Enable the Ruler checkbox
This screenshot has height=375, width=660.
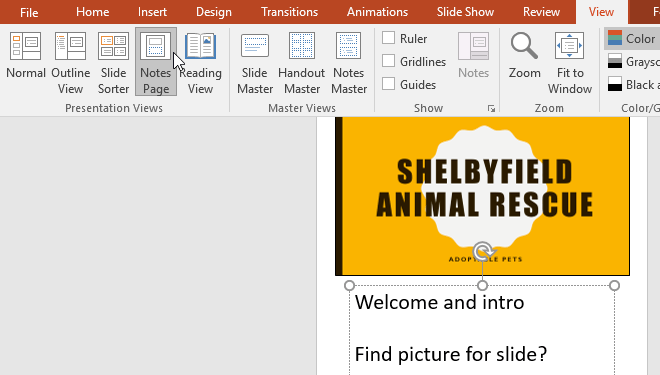[389, 38]
